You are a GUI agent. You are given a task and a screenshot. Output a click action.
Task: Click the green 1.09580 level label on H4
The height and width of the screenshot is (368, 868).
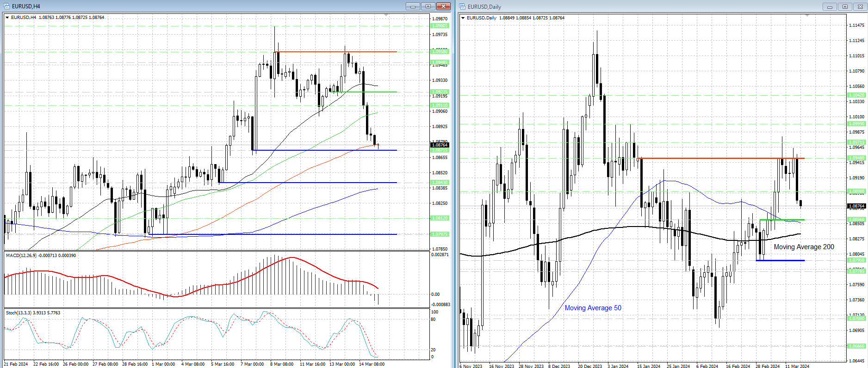coord(440,52)
